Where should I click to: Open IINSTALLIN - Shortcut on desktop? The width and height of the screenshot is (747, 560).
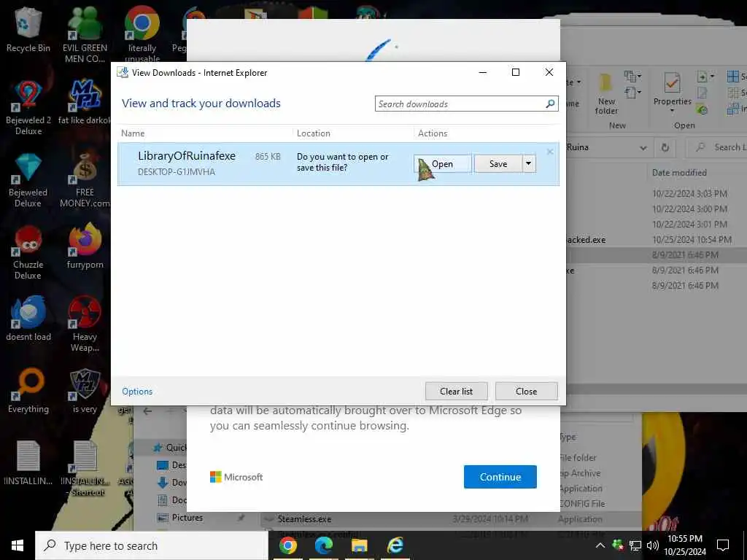tap(85, 469)
